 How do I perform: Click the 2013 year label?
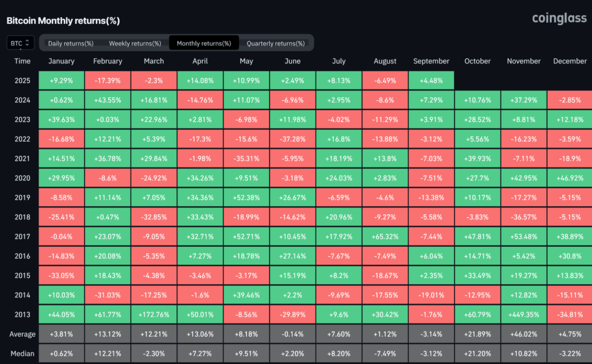[22, 314]
